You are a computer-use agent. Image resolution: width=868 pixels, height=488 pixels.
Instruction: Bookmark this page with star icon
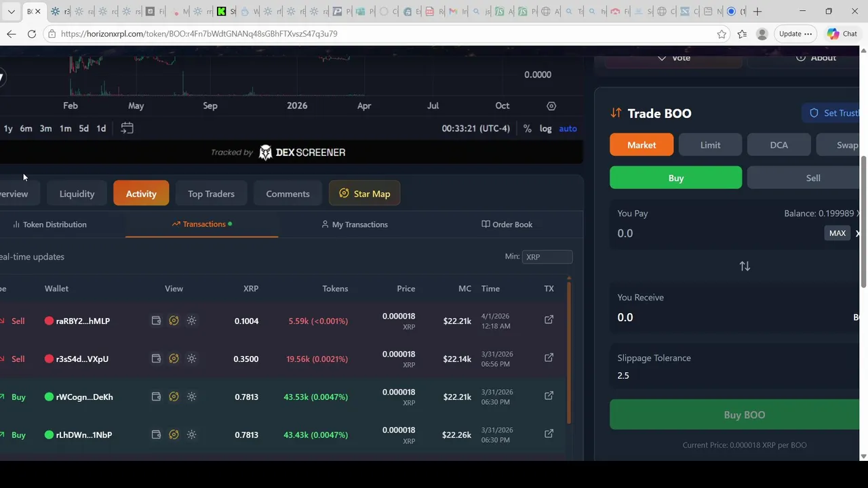point(722,34)
